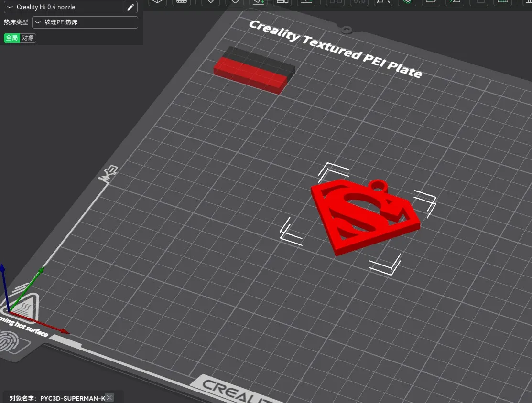Viewport: 532px width, 403px height.
Task: Select the red Superman keychain model
Action: pyautogui.click(x=365, y=217)
